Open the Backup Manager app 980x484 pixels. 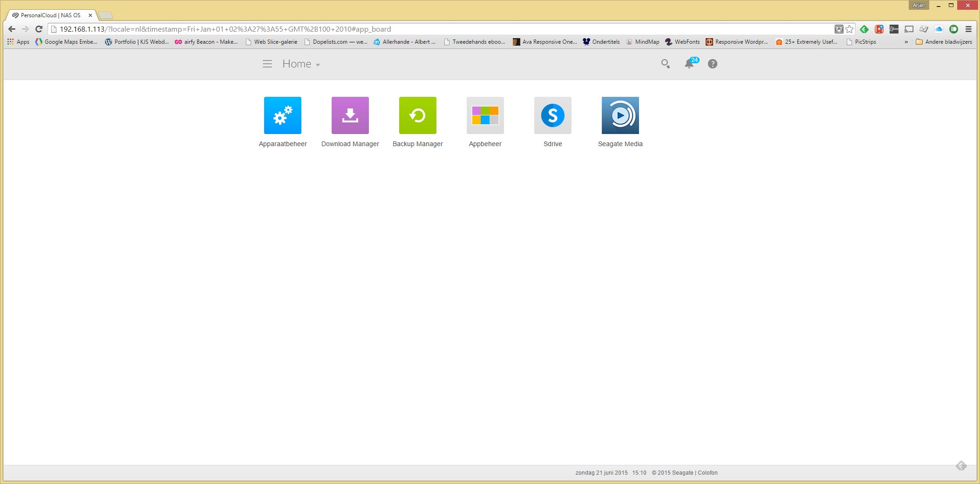418,115
